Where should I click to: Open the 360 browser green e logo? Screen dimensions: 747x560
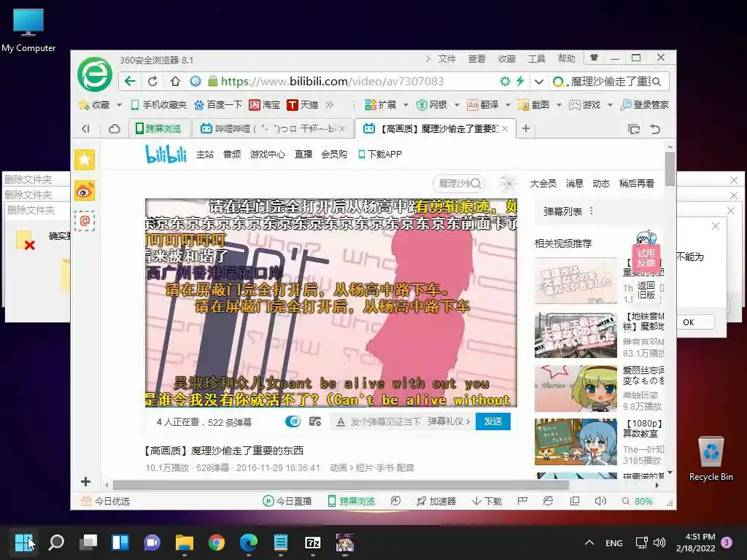coord(95,74)
